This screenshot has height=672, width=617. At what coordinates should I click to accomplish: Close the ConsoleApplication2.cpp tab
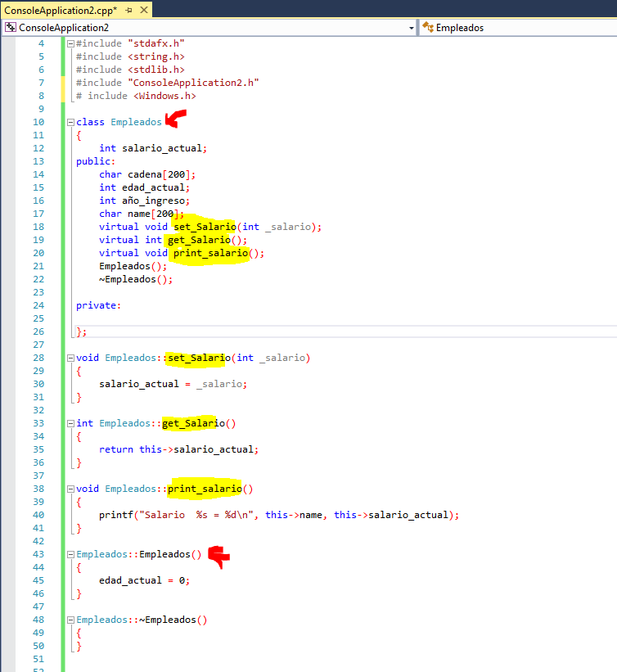[x=142, y=11]
